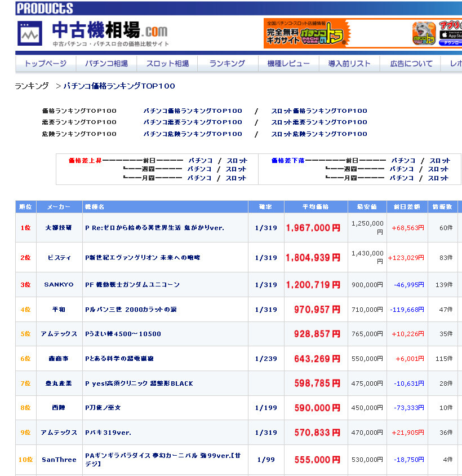The width and height of the screenshot is (462, 476).
Task: Open Pバキ319ver. link
Action: (108, 433)
